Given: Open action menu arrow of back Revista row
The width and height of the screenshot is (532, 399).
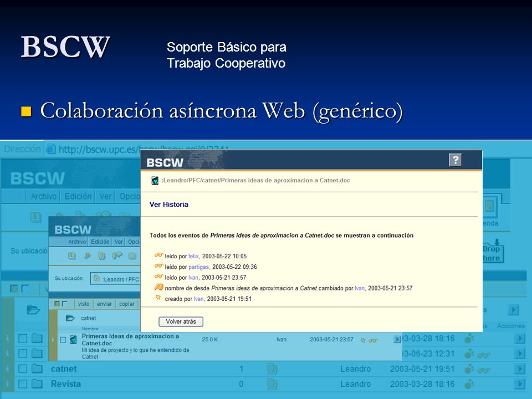Looking at the screenshot, I should [519, 384].
